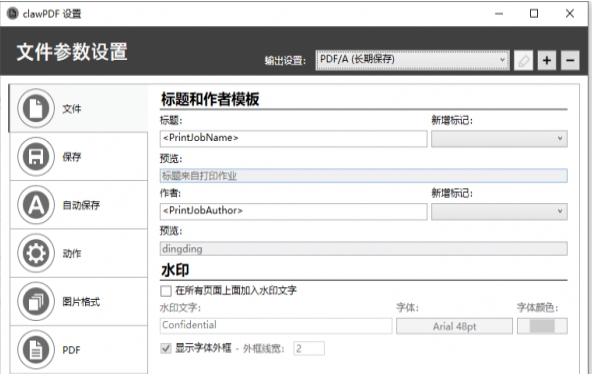The height and width of the screenshot is (374, 592).
Task: Click the clawPDF app icon in the title bar
Action: click(x=12, y=14)
